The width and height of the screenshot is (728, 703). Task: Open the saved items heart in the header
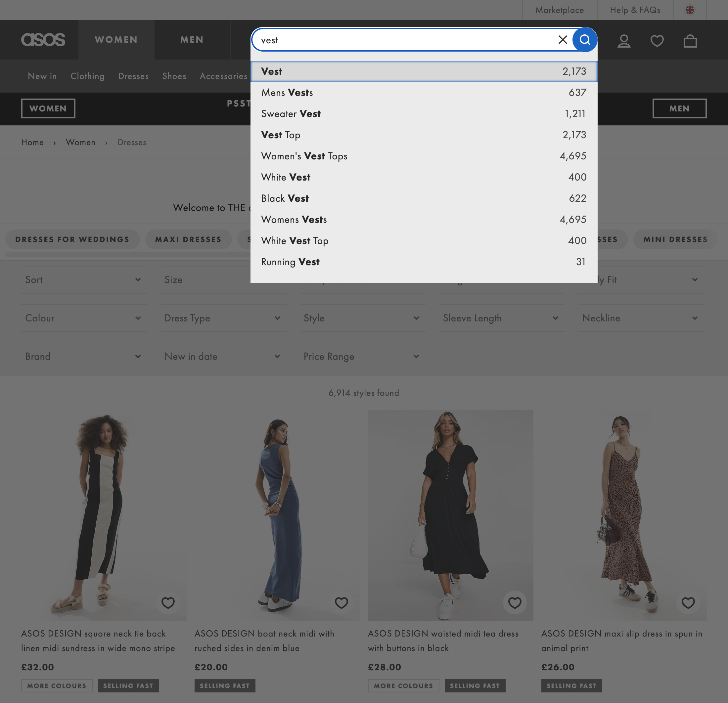coord(657,40)
